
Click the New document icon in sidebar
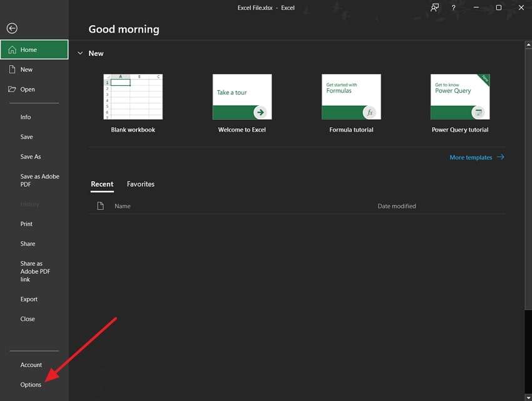(13, 70)
